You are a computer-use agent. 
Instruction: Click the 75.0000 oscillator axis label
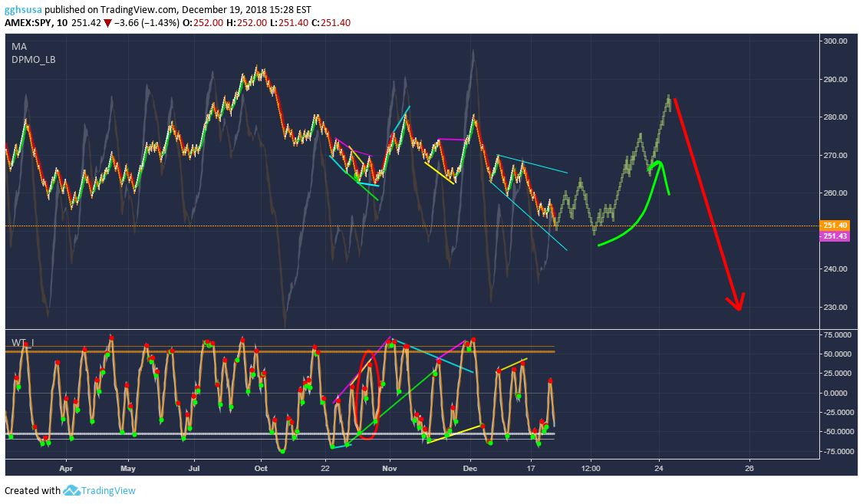[838, 334]
